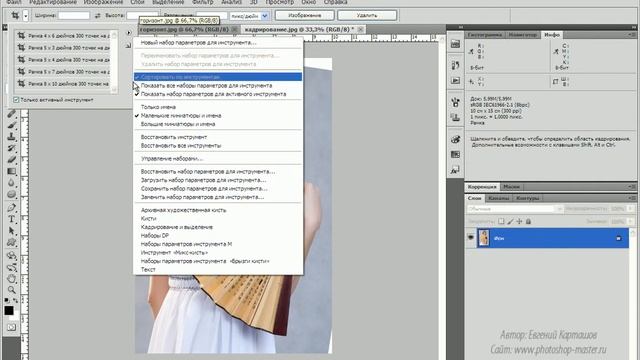Toggle 'Показать набор параметров для активного инструмента'

point(218,94)
